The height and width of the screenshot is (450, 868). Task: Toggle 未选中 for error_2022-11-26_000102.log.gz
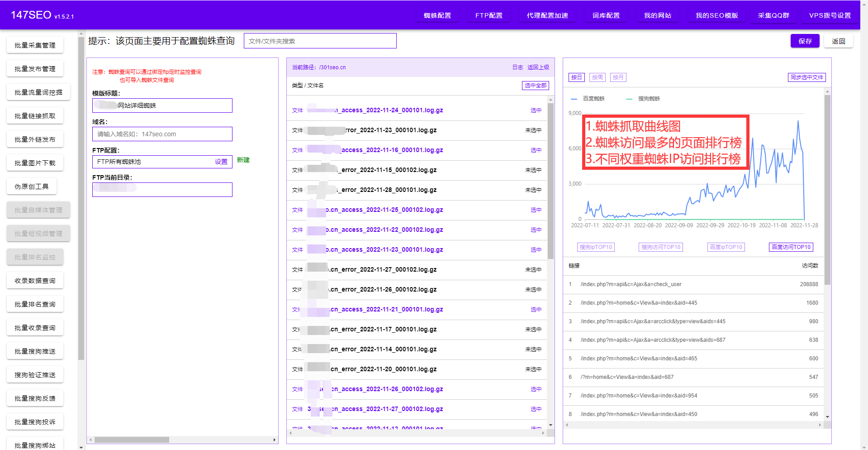click(x=533, y=290)
